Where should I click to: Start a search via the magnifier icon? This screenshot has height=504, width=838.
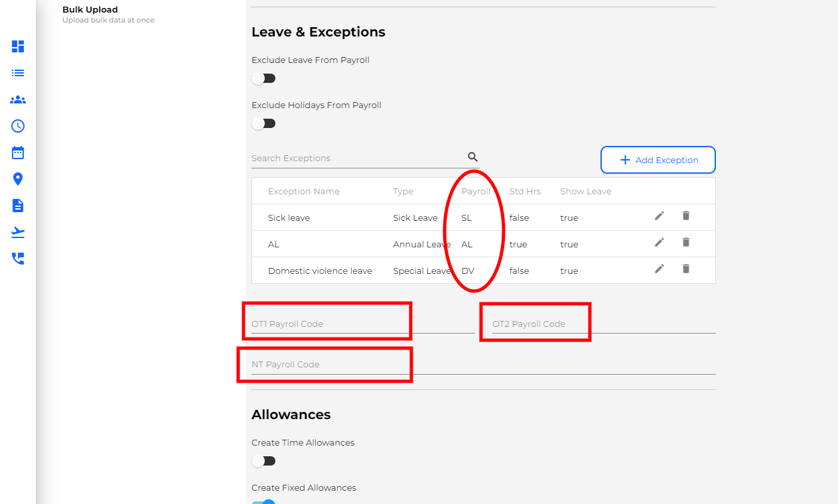(x=472, y=157)
